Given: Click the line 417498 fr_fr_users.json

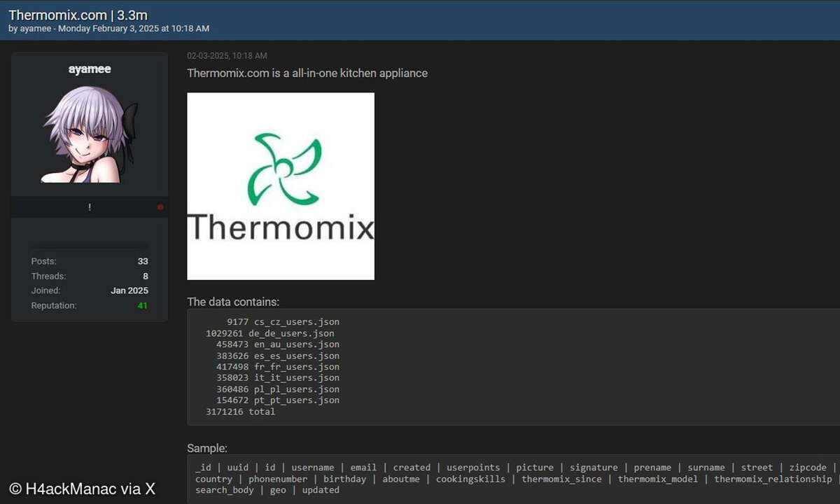Looking at the screenshot, I should [x=278, y=367].
